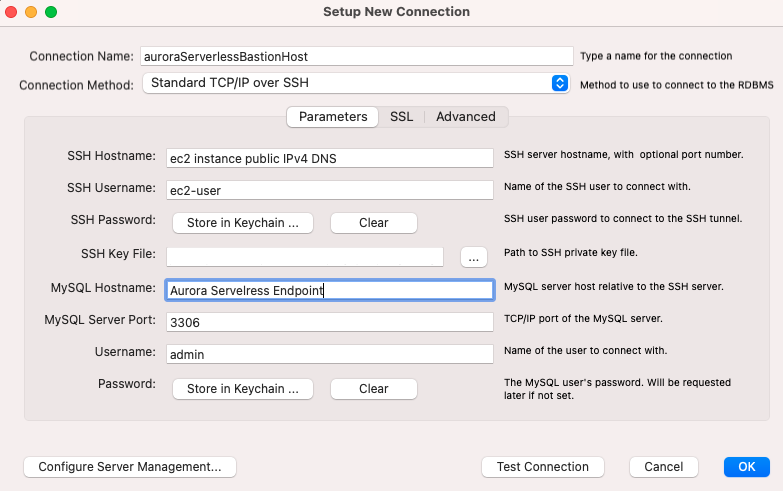Clear the stored SSH password
The height and width of the screenshot is (491, 783).
click(374, 223)
